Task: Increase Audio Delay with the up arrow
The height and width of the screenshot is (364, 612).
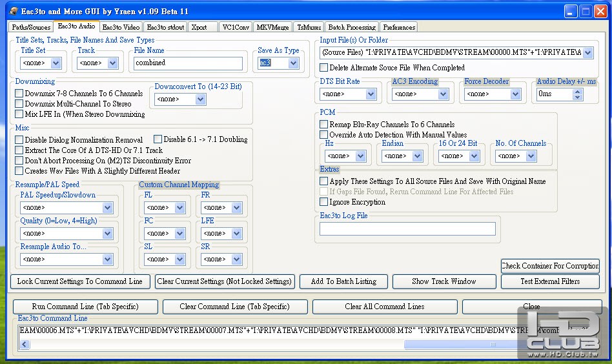Action: [578, 91]
